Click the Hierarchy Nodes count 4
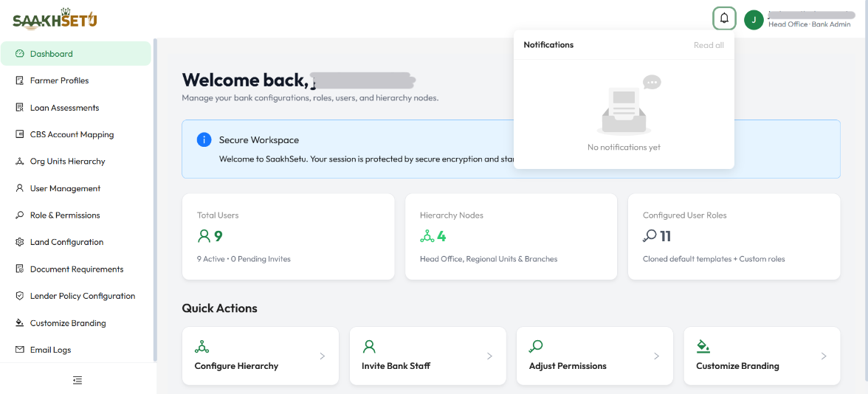The image size is (868, 394). (x=441, y=236)
